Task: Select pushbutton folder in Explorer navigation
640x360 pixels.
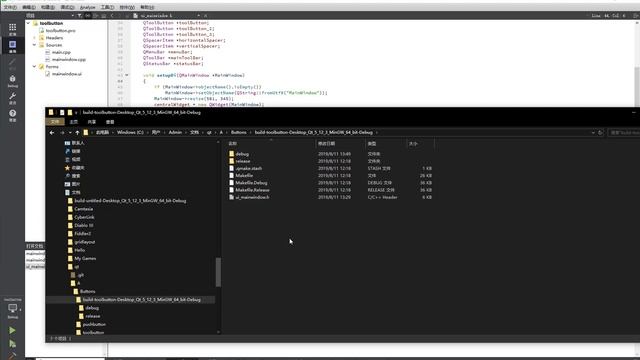Action: (94, 324)
